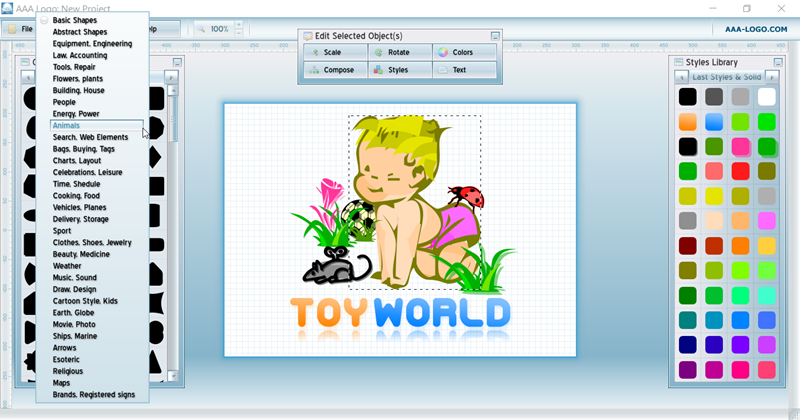Screen dimensions: 800x420
Task: Select the ladybug object on canvas
Action: 467,197
